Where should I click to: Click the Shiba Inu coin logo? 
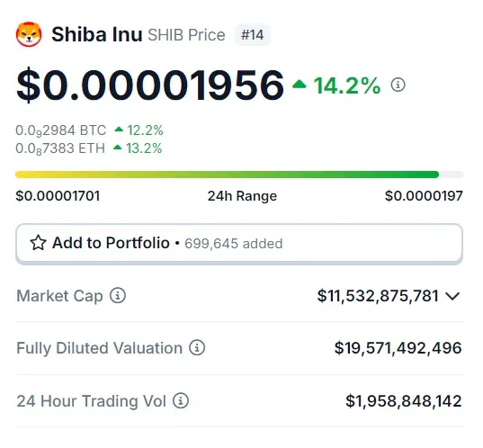point(29,34)
